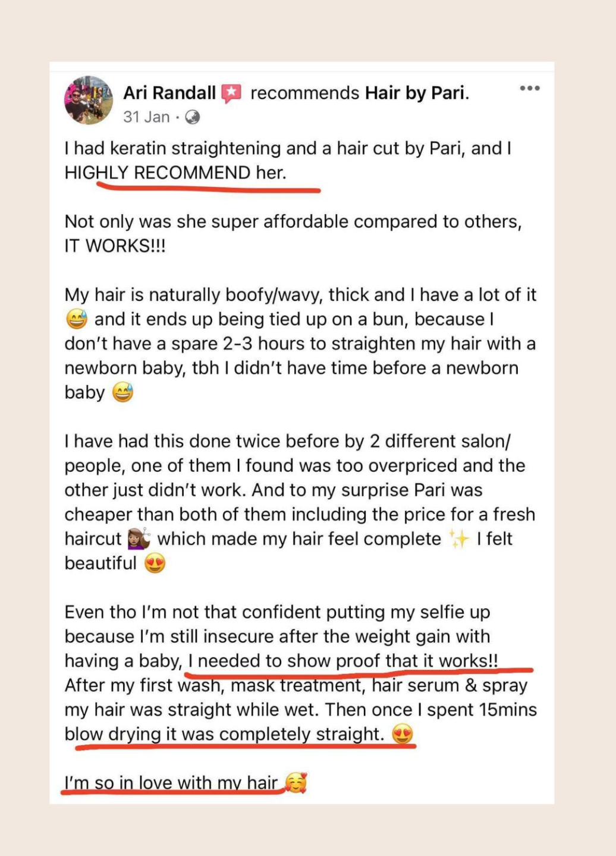Click the hearts-face emoji after 'my hair'
This screenshot has height=856, width=616.
[x=296, y=783]
